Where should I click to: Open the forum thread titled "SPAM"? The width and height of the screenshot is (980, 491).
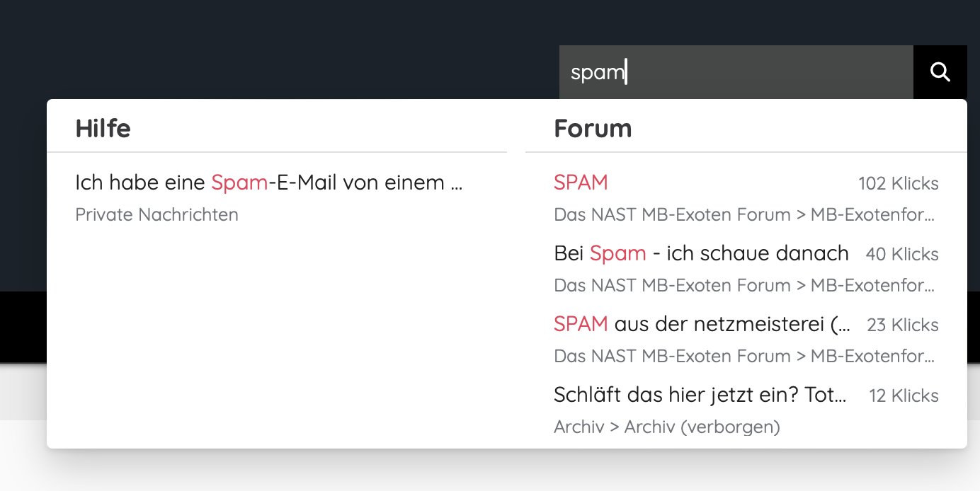(x=581, y=183)
